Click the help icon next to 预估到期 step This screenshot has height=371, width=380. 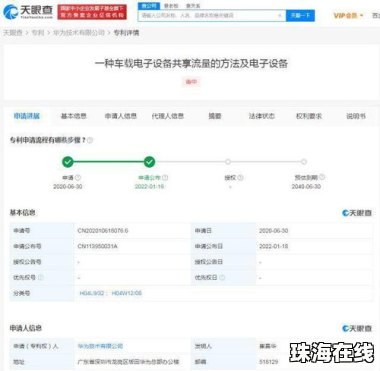point(322,177)
